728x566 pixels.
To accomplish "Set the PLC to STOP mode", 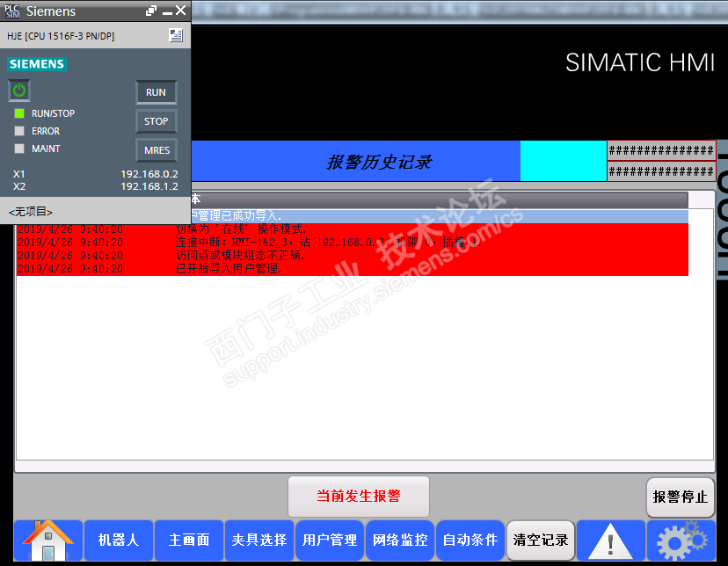I will [x=156, y=121].
